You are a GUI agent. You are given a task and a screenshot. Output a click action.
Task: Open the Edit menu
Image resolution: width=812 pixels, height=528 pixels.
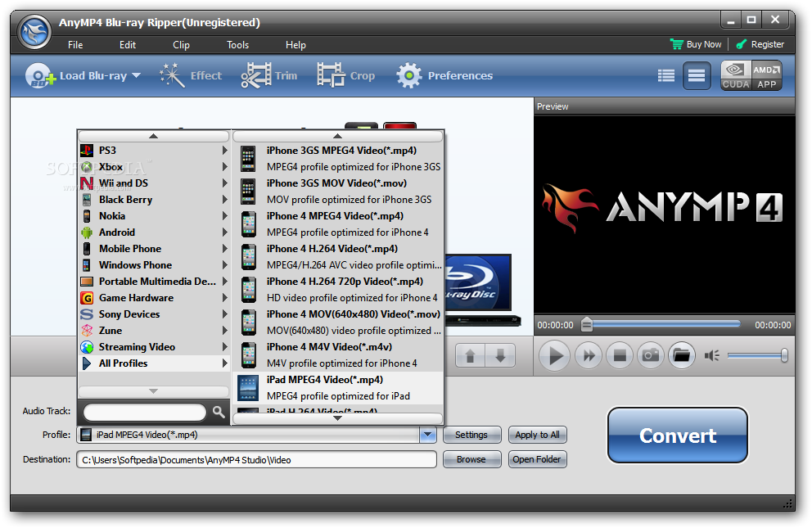pyautogui.click(x=128, y=45)
